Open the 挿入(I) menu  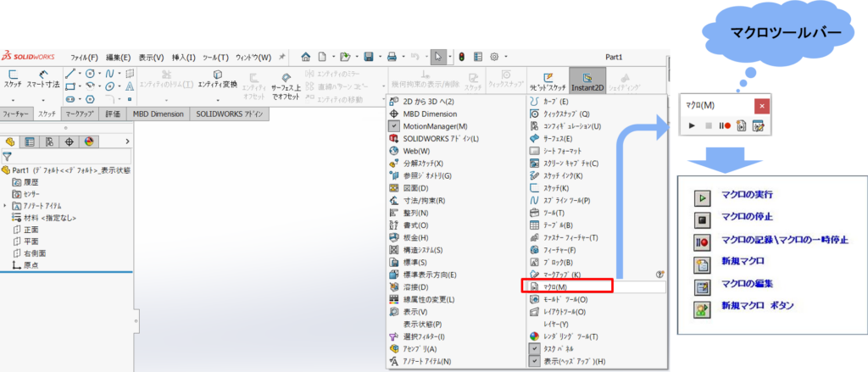[184, 57]
